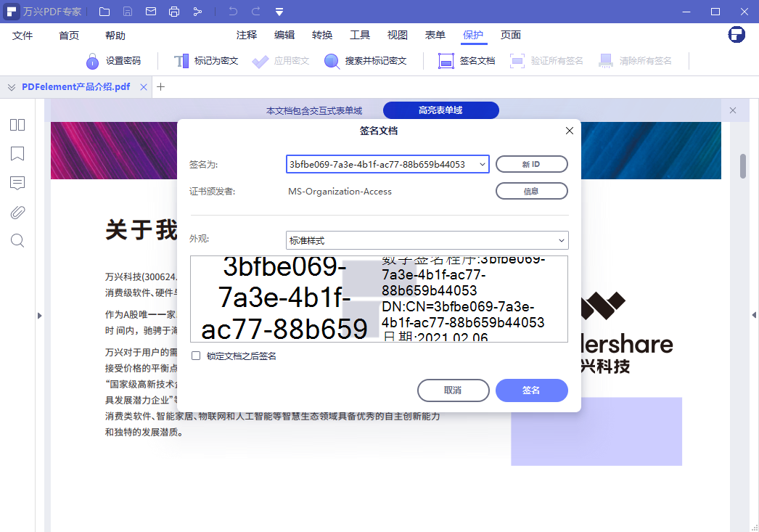Expand right panel arrow
This screenshot has height=532, width=759.
click(754, 315)
